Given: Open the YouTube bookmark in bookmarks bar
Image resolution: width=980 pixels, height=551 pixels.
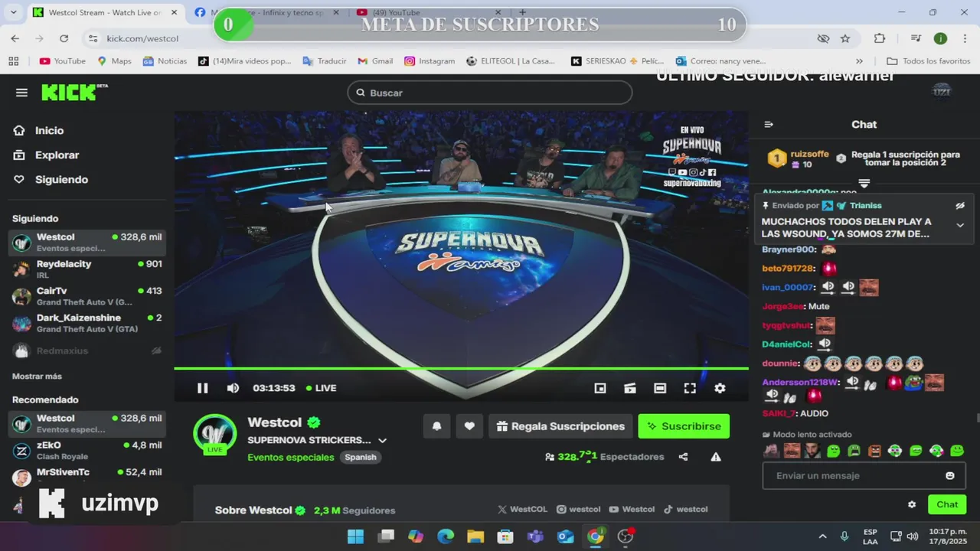Looking at the screenshot, I should [x=62, y=61].
